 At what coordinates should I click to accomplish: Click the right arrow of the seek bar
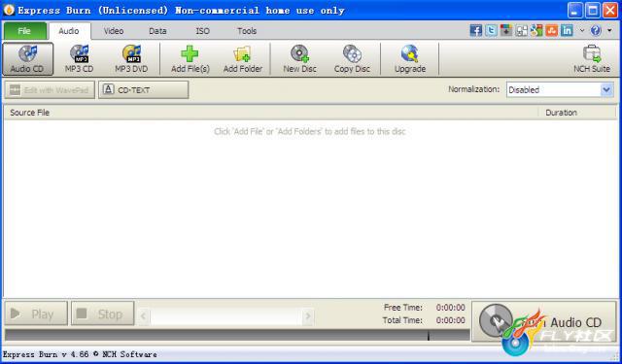pos(307,316)
